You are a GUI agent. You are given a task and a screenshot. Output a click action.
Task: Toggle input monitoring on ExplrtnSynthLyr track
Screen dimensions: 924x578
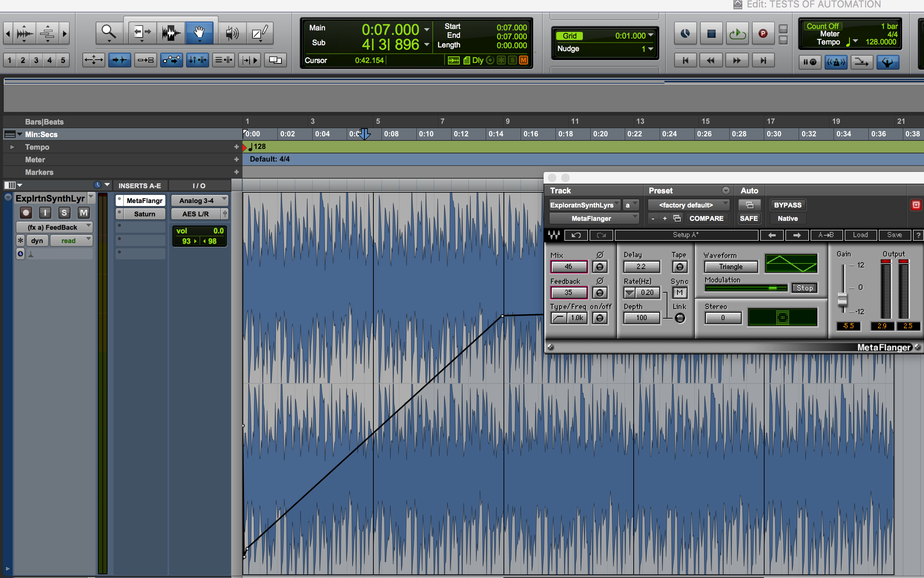tap(45, 213)
